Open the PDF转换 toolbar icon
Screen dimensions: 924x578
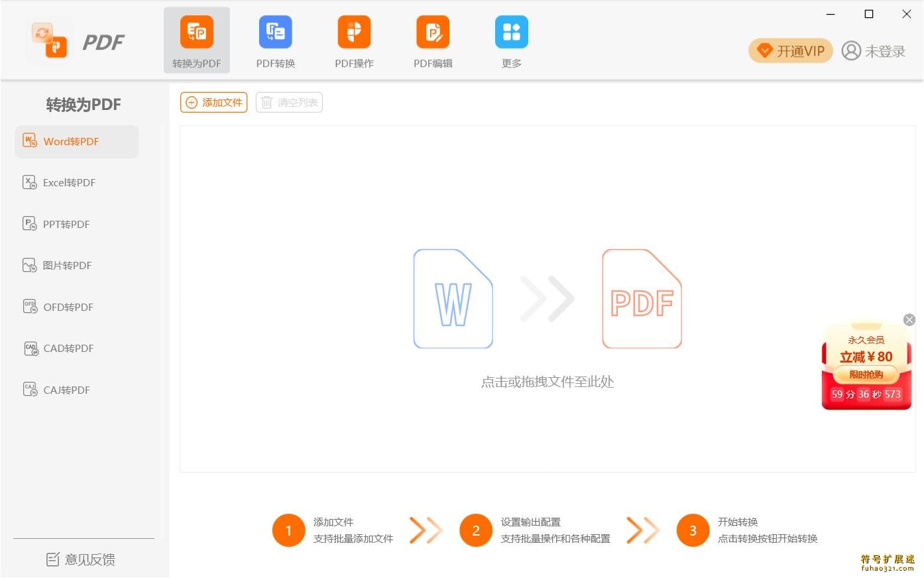pos(275,32)
